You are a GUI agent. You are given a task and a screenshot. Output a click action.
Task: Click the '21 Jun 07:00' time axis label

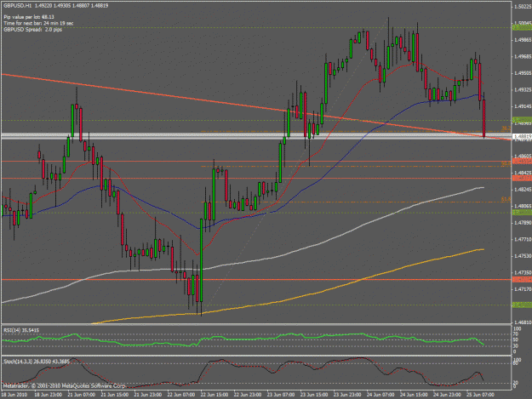pos(82,395)
